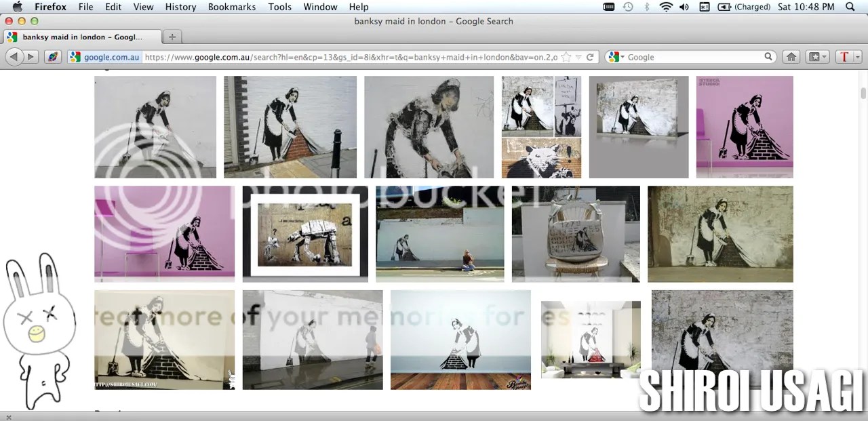The image size is (868, 421).
Task: Bookmark this page with the star icon
Action: click(566, 57)
